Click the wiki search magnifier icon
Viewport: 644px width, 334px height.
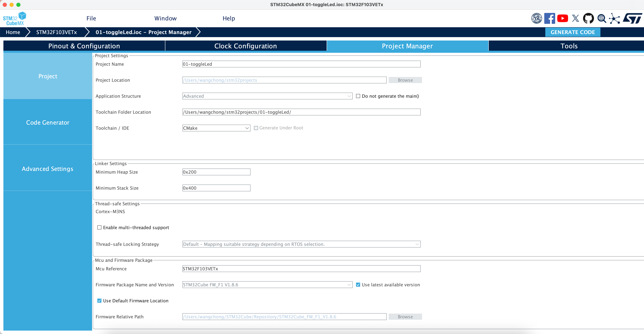[x=601, y=18]
